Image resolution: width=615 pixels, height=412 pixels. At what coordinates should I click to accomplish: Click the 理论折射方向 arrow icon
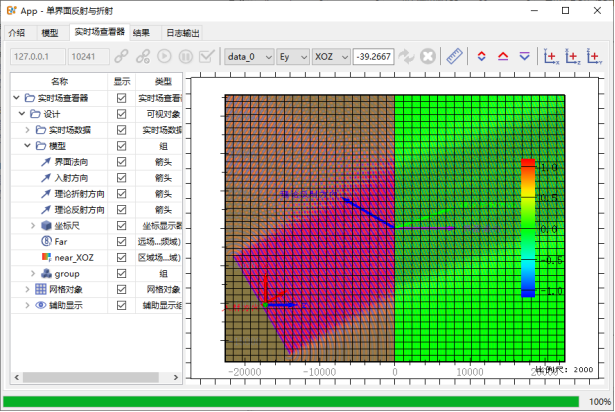click(x=46, y=194)
